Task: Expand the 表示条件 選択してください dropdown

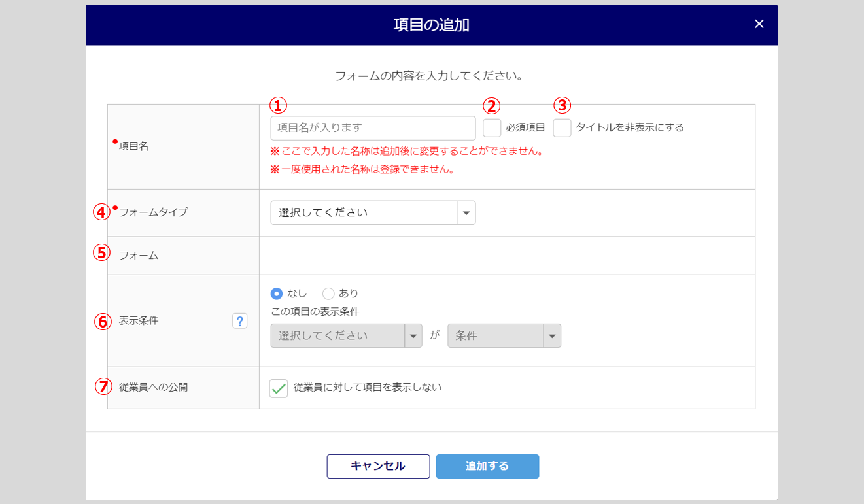Action: point(346,336)
